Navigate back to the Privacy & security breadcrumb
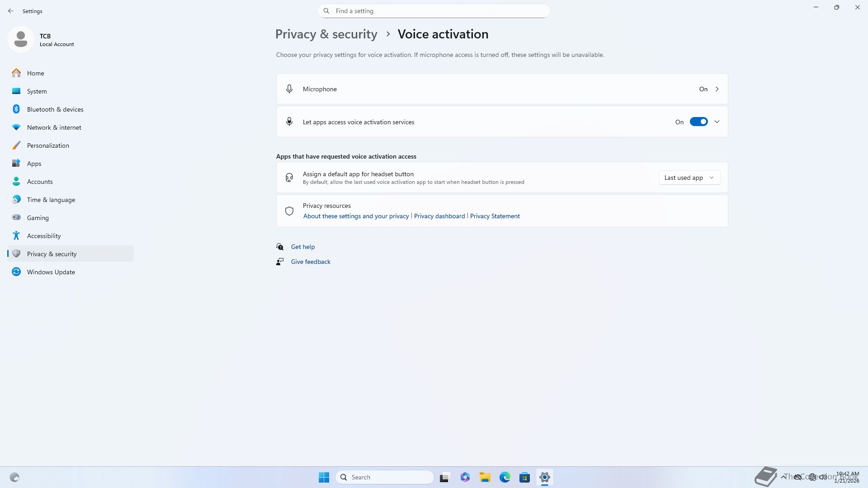Screen dimensions: 868x488 [x=326, y=34]
